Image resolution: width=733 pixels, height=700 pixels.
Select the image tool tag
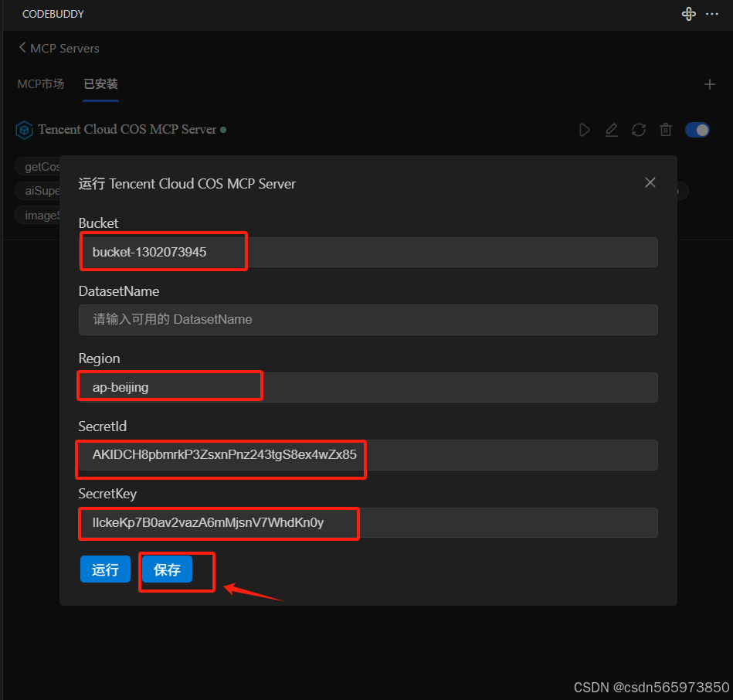39,215
